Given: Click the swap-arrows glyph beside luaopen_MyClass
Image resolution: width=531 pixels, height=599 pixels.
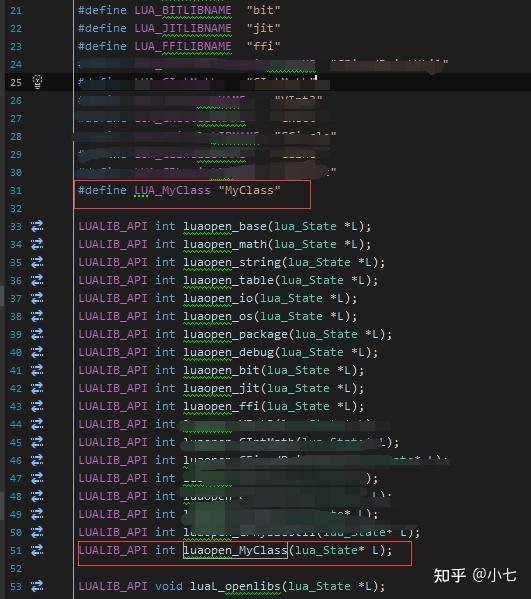Looking at the screenshot, I should point(37,550).
